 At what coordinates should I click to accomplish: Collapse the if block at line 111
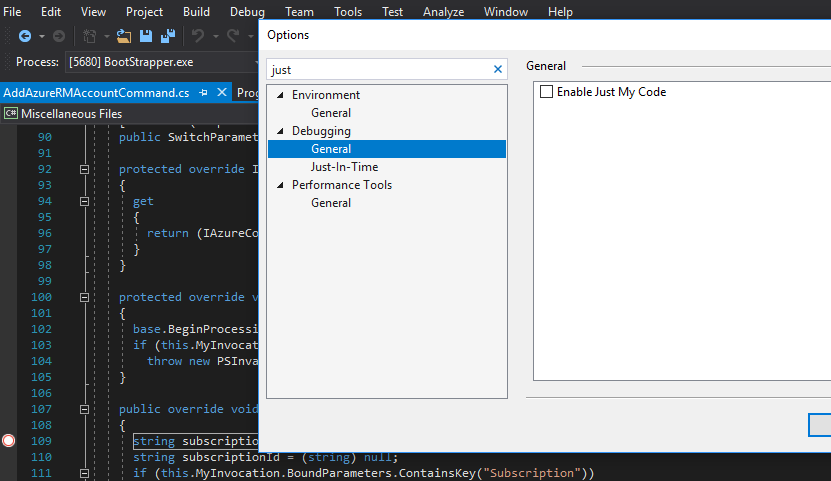[x=84, y=473]
